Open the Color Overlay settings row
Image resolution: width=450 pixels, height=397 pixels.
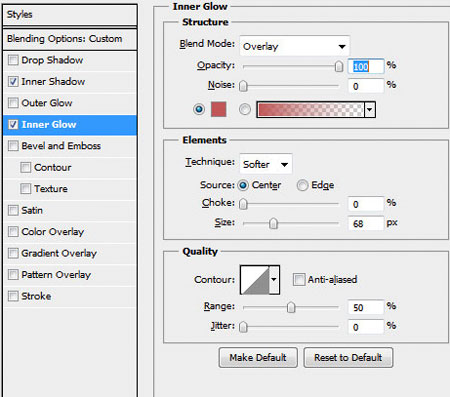tap(70, 232)
